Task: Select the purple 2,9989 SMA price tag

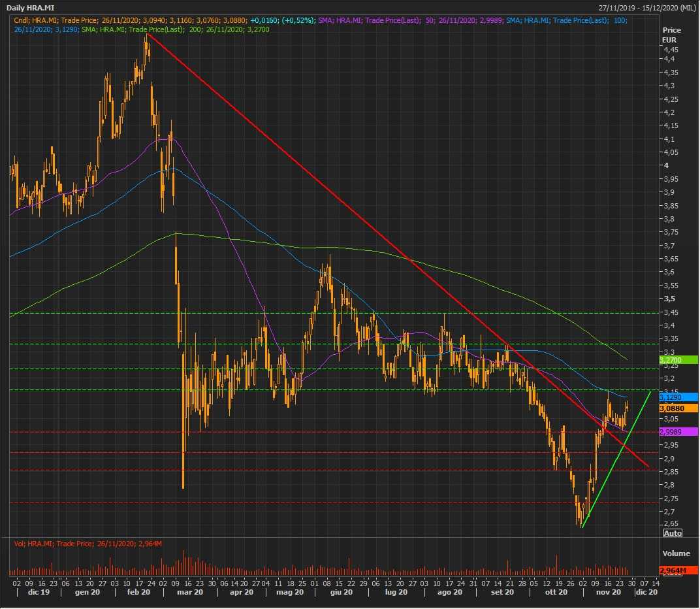Action: (678, 432)
